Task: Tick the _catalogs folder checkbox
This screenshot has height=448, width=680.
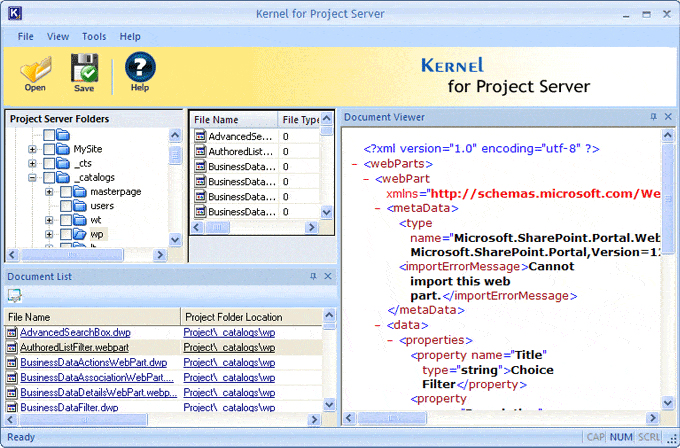Action: pos(49,178)
